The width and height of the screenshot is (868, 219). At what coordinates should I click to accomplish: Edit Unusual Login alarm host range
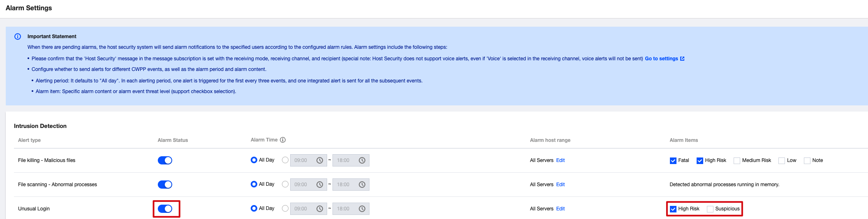click(561, 209)
